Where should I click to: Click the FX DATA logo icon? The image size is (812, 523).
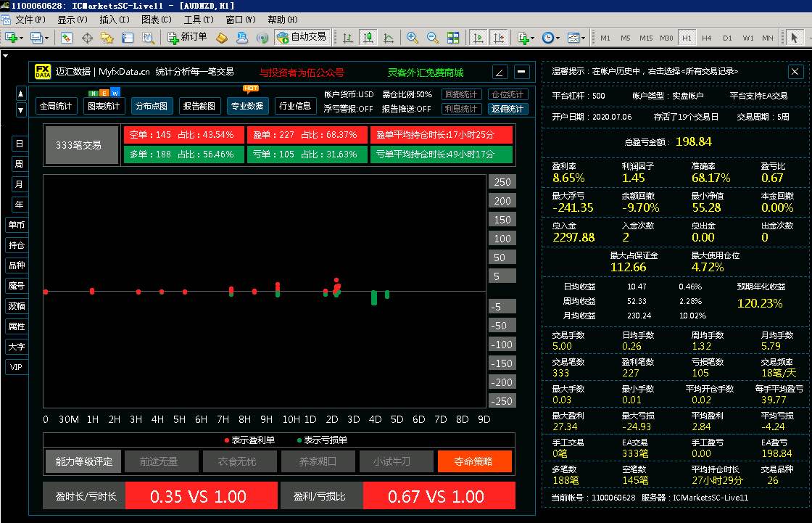(43, 72)
